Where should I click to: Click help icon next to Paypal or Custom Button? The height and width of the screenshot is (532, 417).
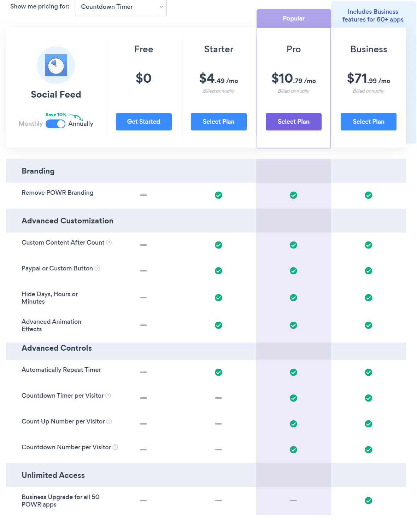pyautogui.click(x=98, y=268)
